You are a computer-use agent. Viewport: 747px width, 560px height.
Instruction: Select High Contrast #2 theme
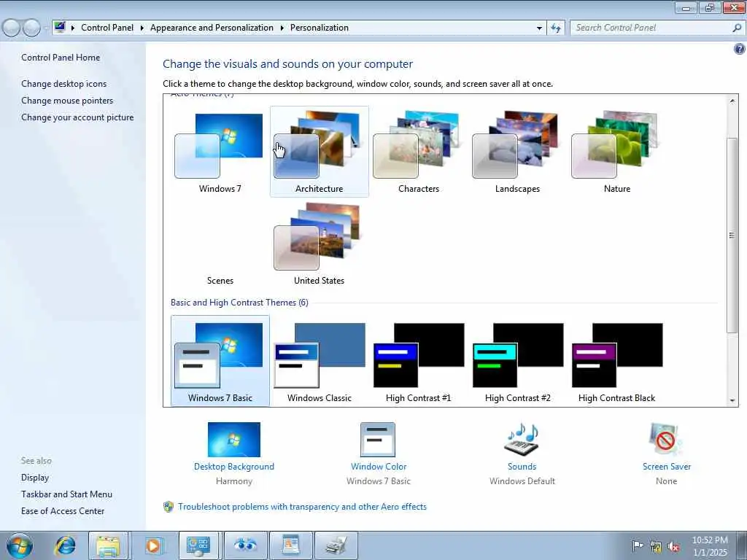[517, 361]
